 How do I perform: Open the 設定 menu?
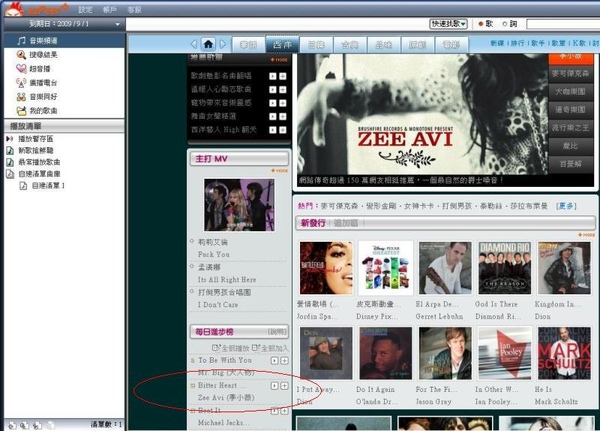click(85, 10)
